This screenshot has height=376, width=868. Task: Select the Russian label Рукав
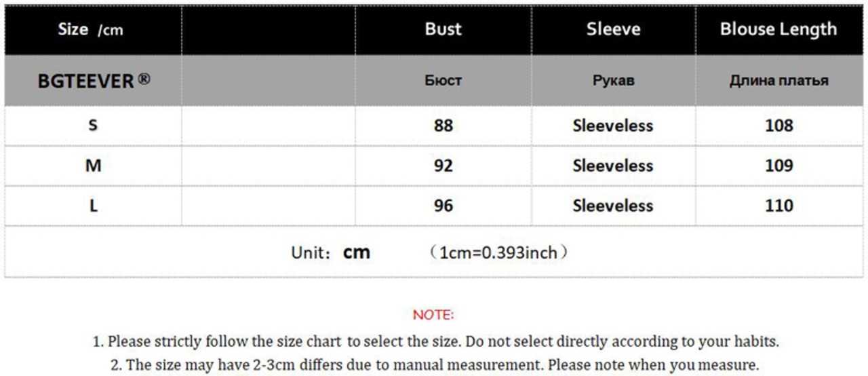[x=613, y=81]
